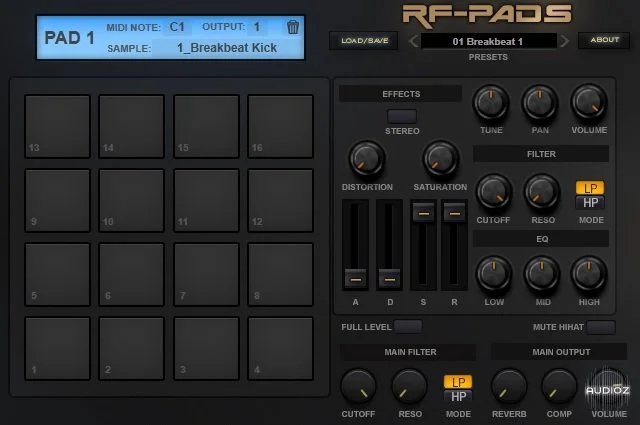Click the Filter section Reso knob
Viewport: 640px width, 425px height.
pos(542,192)
